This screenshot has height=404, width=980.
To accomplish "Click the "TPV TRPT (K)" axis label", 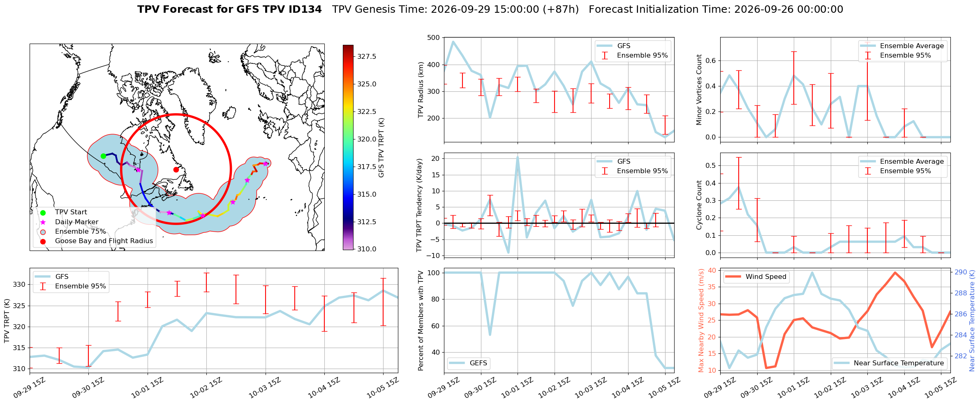I will click(x=7, y=320).
